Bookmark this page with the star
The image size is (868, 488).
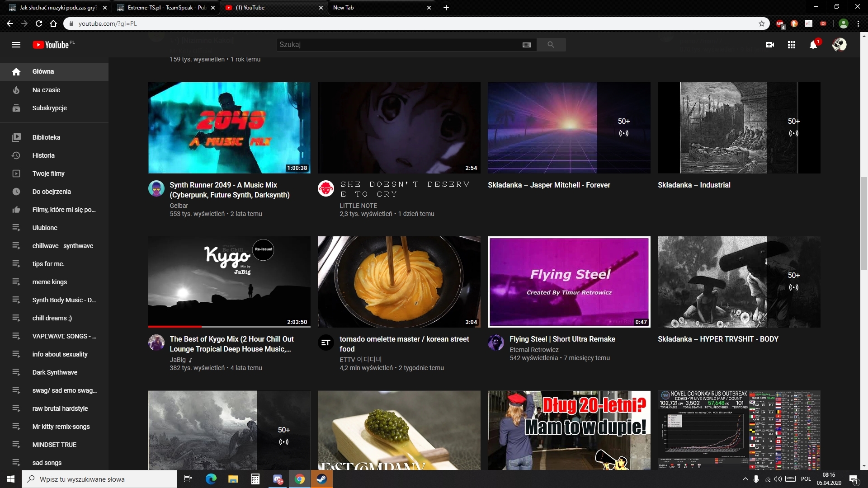tap(762, 23)
